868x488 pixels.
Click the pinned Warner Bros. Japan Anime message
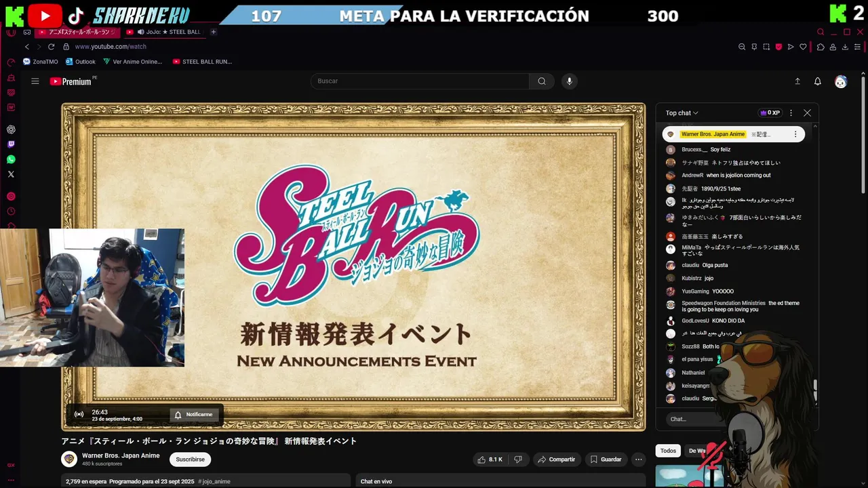tap(733, 134)
